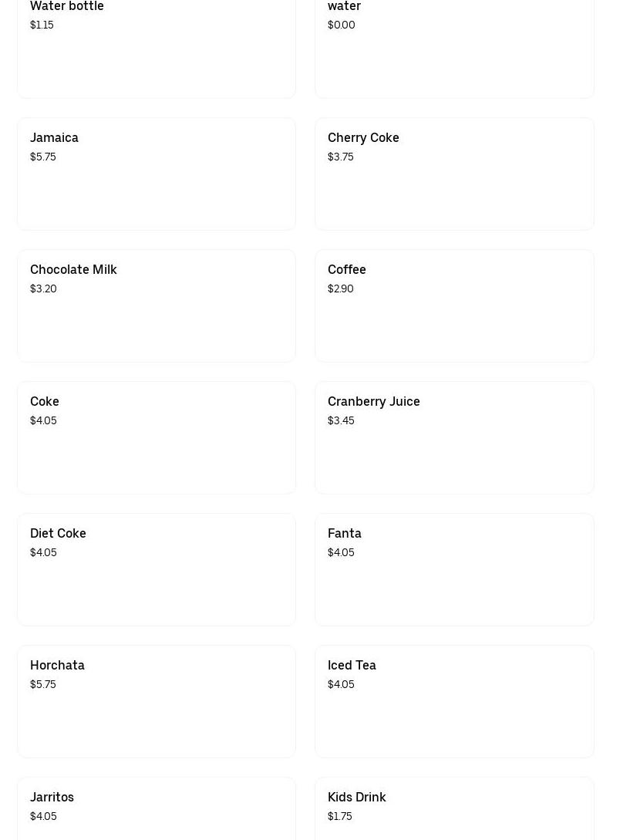Viewport: 620px width, 840px height.
Task: Click the Coffee $2.90 price
Action: 341,288
